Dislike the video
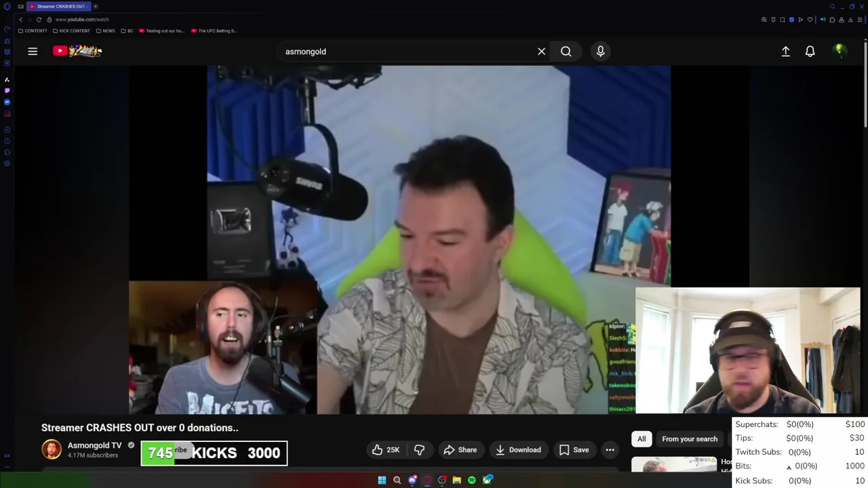The image size is (868, 488). tap(420, 449)
